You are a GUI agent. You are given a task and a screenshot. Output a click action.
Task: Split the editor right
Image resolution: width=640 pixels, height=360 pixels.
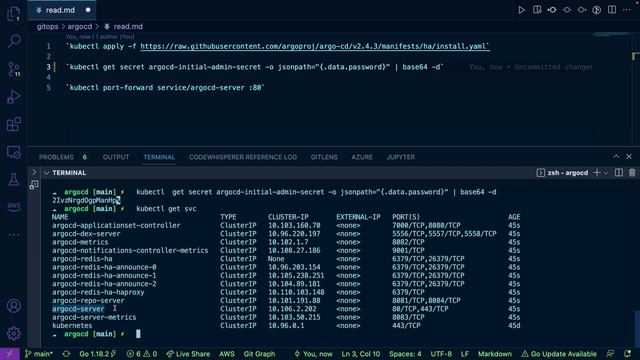pos(612,10)
